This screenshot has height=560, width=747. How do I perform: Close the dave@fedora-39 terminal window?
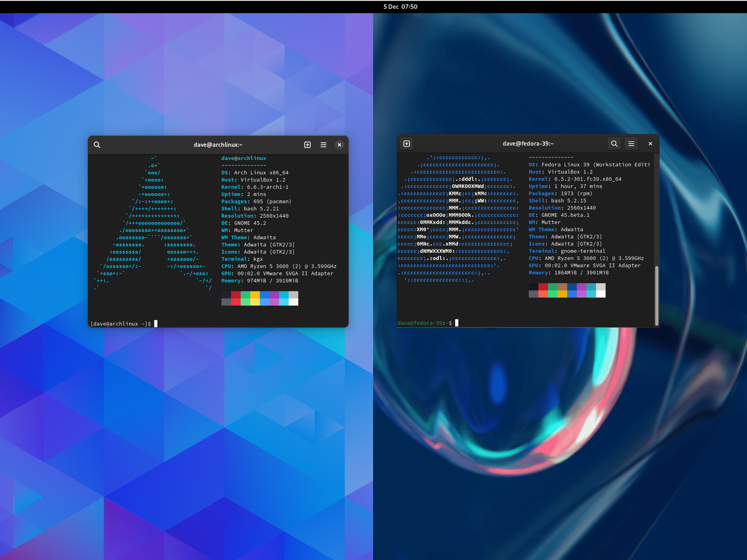click(650, 144)
